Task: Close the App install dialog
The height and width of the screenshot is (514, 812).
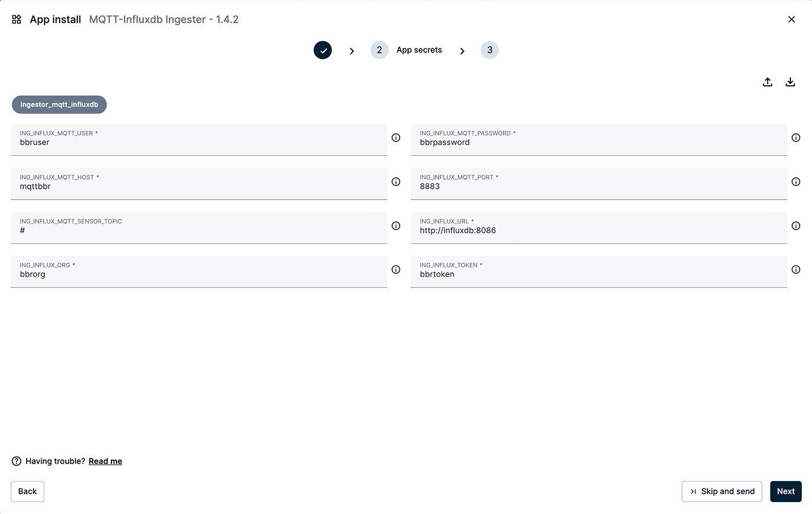Action: (791, 19)
